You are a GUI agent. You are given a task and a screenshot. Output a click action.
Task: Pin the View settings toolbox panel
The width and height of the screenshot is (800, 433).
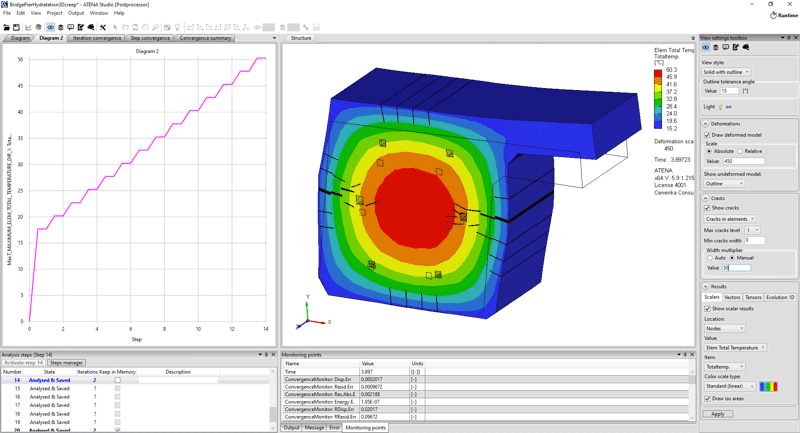point(788,38)
